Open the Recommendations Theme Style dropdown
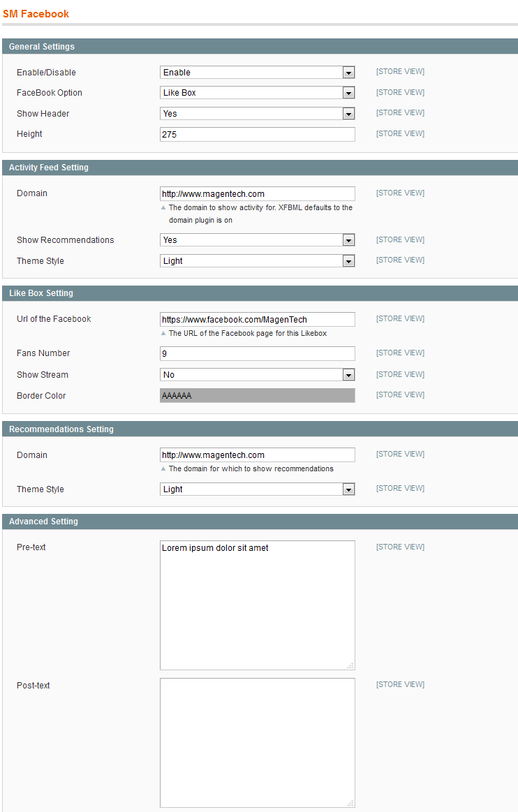The image size is (518, 812). click(x=258, y=489)
